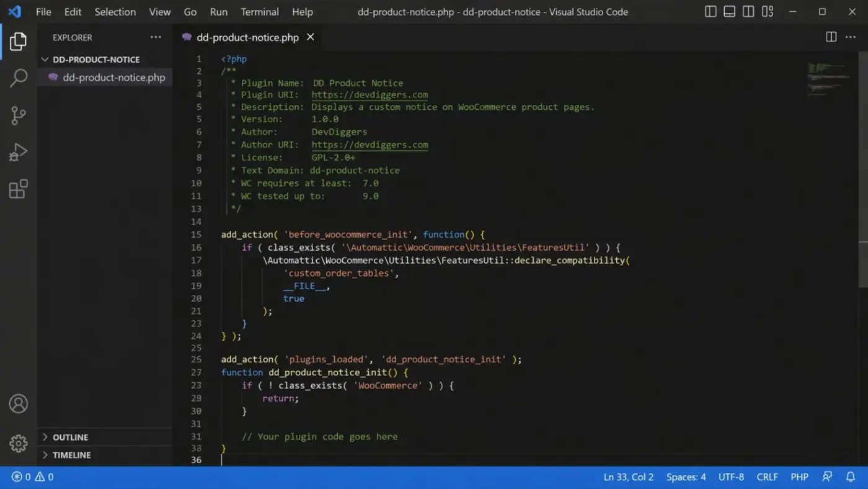Open the notifications bell in status bar
The height and width of the screenshot is (489, 868).
tap(851, 477)
